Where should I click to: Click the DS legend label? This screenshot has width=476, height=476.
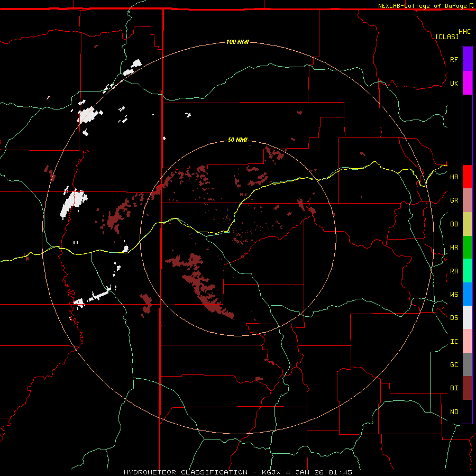pyautogui.click(x=454, y=318)
